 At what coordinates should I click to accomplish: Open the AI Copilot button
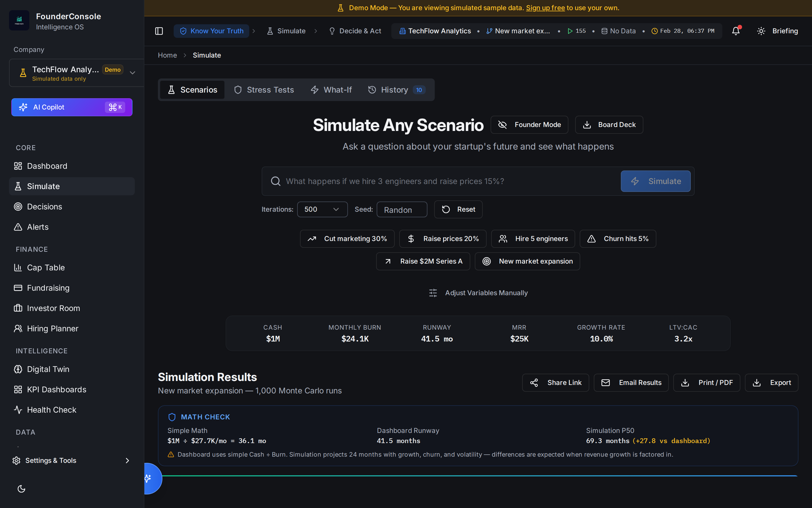coord(72,107)
